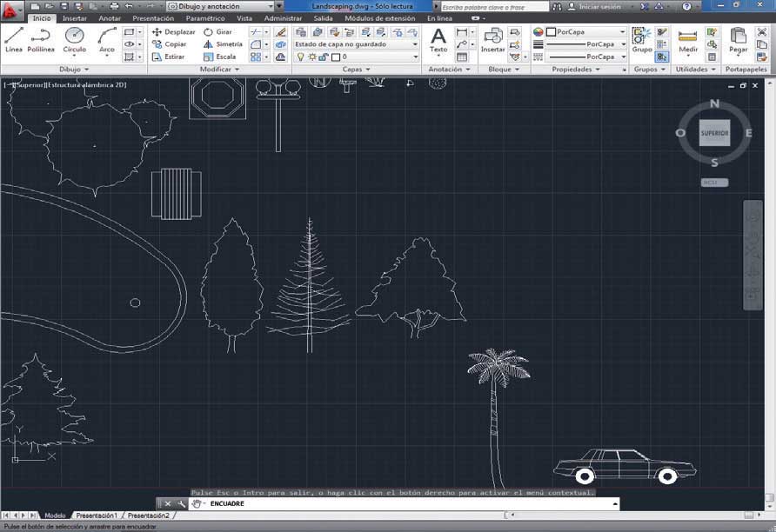The width and height of the screenshot is (776, 532).
Task: Click the eraser (Borrar) icon in Modificar
Action: tap(281, 31)
